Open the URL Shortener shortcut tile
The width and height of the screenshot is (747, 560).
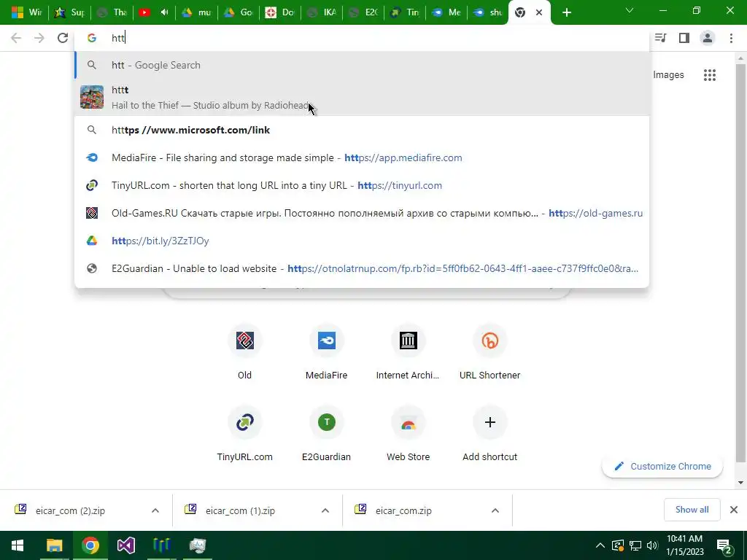pos(489,354)
